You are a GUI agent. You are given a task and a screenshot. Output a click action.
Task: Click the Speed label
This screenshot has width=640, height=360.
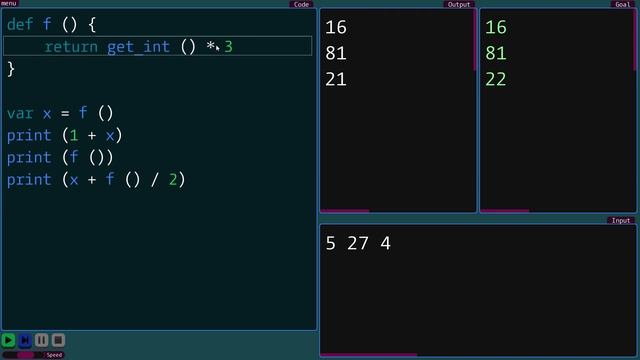pyautogui.click(x=54, y=355)
